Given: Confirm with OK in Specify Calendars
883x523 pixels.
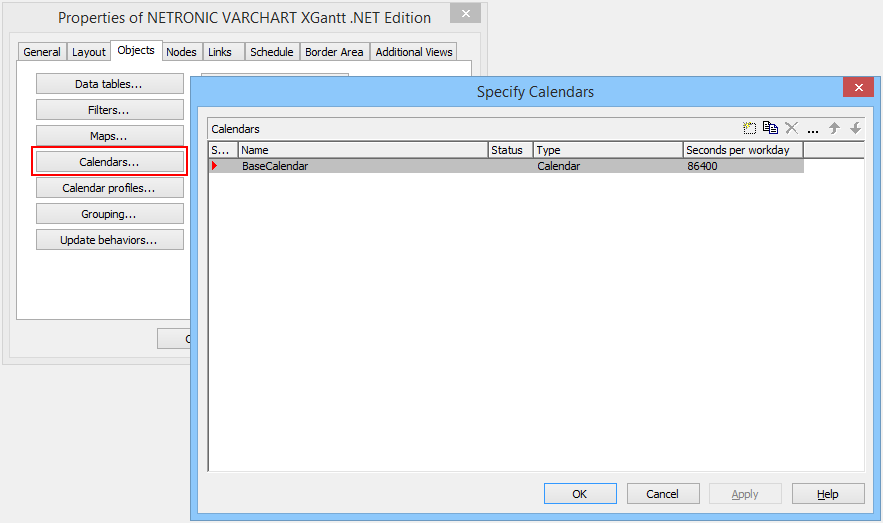Looking at the screenshot, I should (x=580, y=494).
